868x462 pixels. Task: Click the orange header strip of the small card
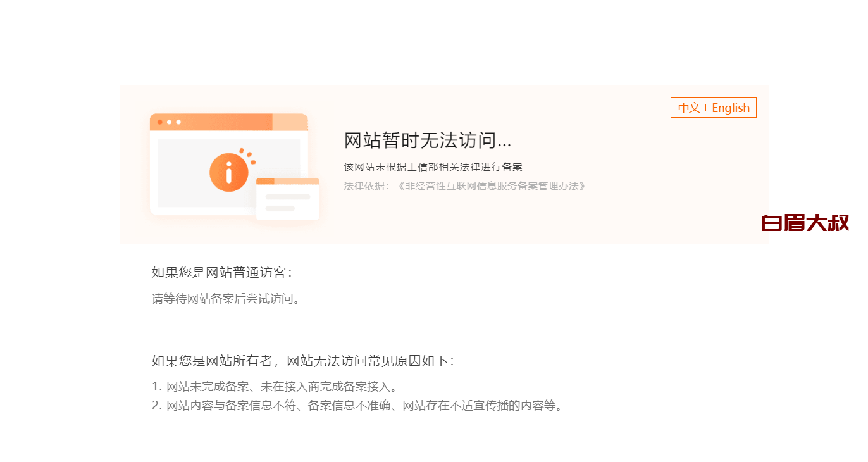point(288,181)
